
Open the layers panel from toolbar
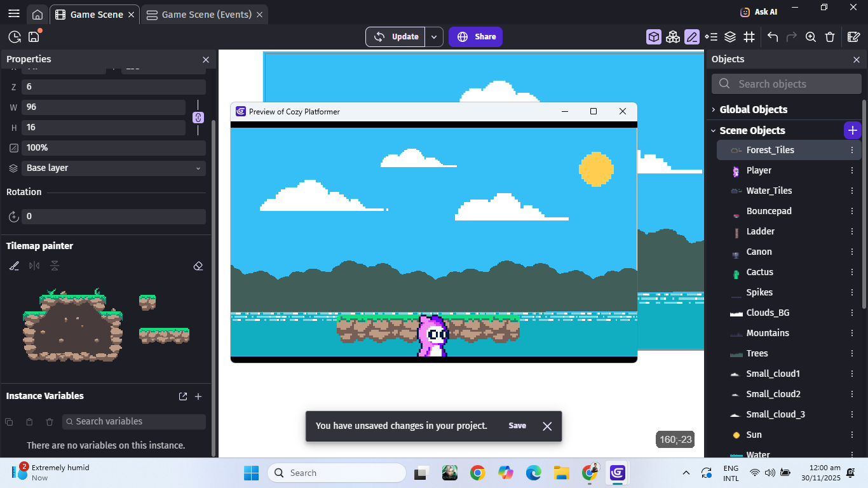(x=730, y=37)
